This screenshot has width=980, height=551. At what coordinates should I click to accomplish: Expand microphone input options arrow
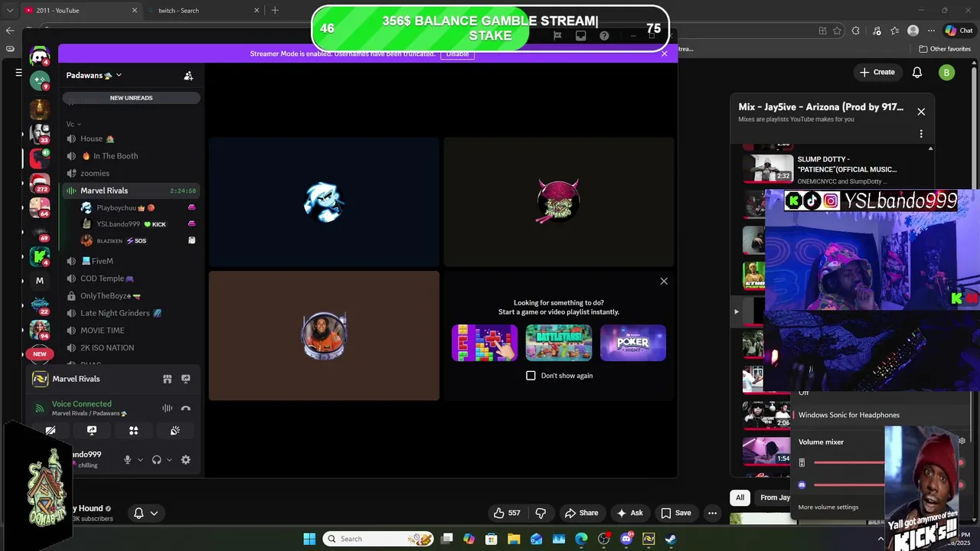(x=140, y=460)
